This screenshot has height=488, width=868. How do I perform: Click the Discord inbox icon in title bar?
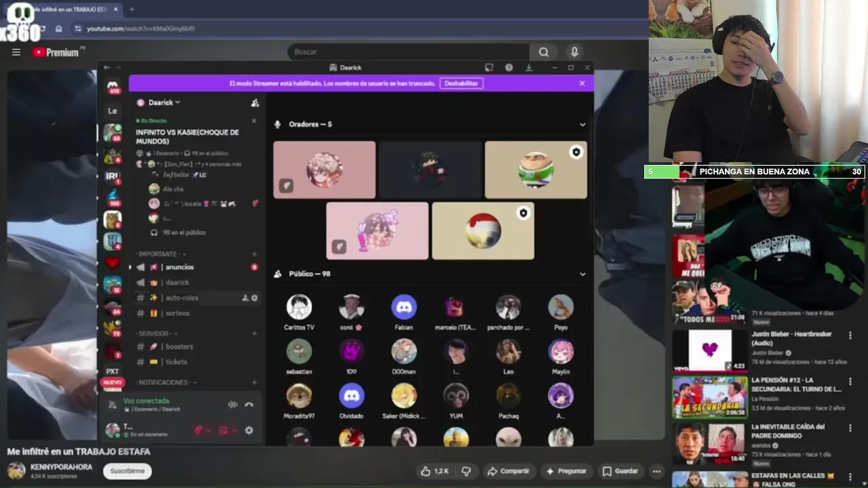(489, 68)
